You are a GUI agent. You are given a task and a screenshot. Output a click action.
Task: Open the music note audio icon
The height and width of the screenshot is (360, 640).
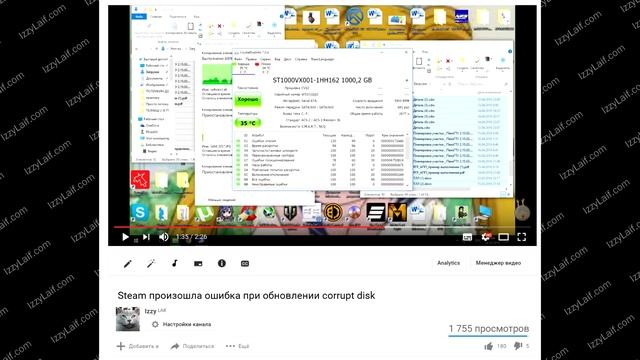point(175,263)
